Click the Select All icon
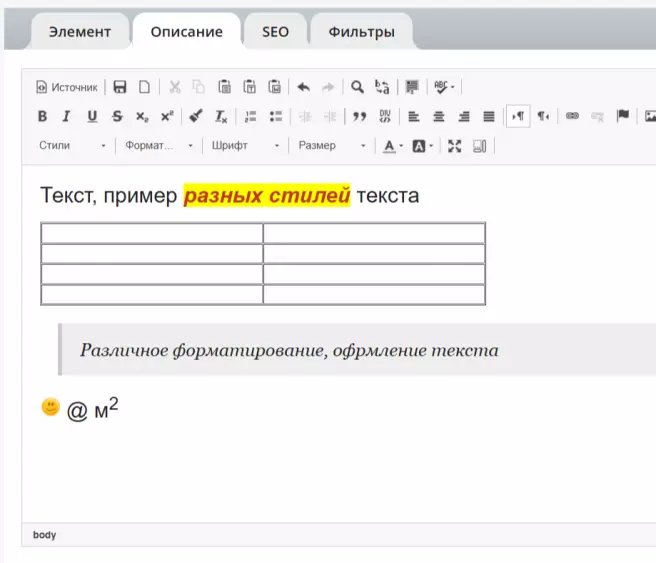The width and height of the screenshot is (656, 563). point(412,87)
